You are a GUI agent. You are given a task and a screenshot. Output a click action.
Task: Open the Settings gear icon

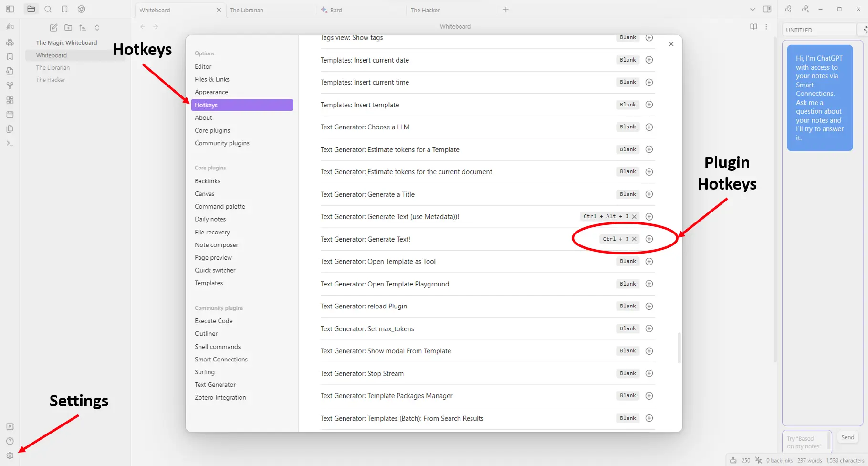[x=10, y=455]
